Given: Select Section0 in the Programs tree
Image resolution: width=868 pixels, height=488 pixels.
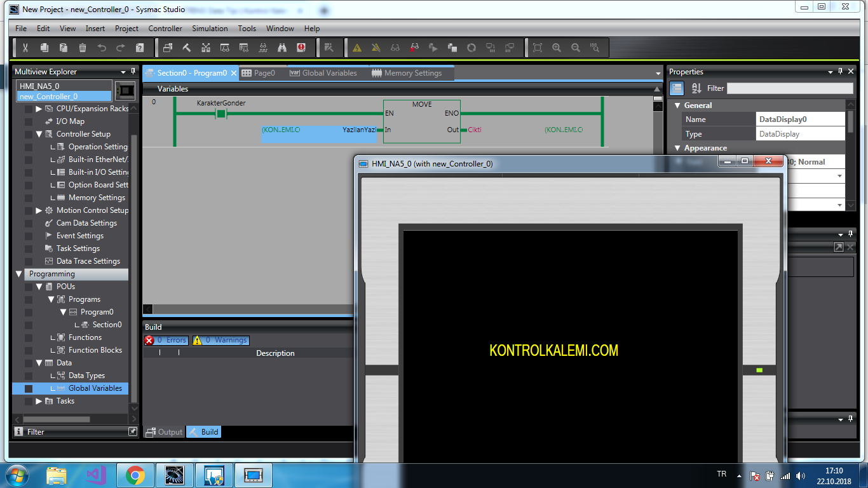Looking at the screenshot, I should pos(107,325).
